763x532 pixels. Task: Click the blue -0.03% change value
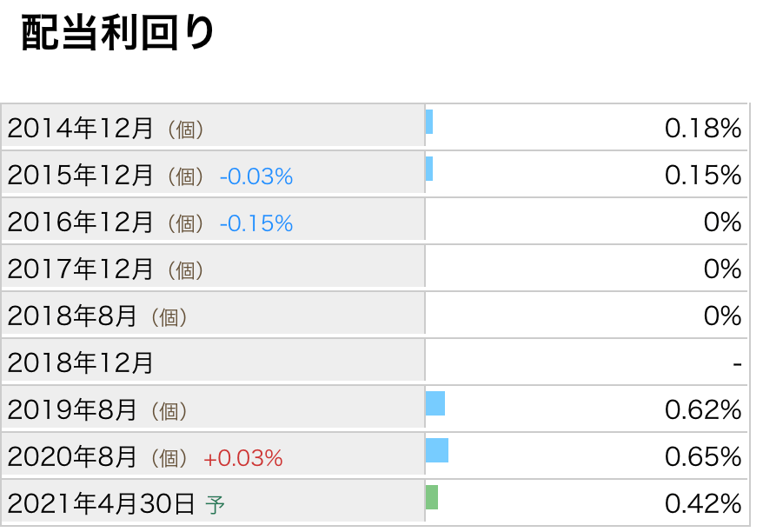tap(256, 176)
